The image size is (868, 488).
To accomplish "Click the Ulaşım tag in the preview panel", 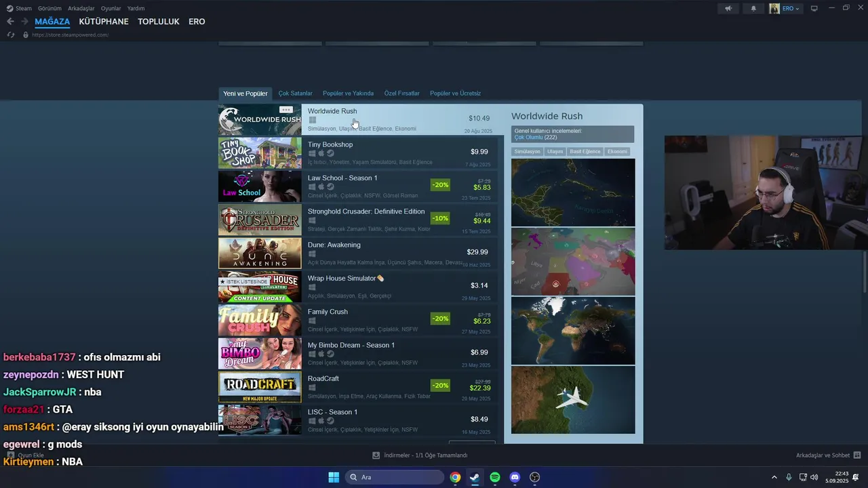I will [555, 152].
